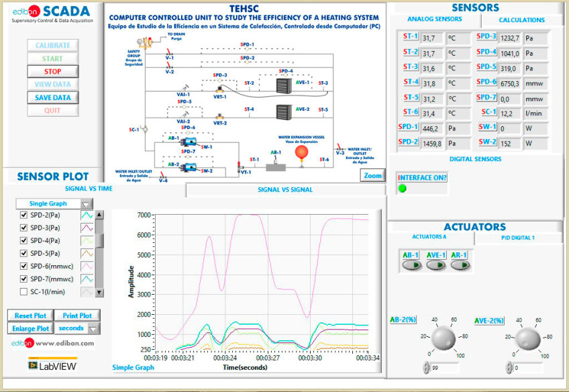Click the LabVIEW logo
This screenshot has height=392, width=569.
tap(53, 364)
